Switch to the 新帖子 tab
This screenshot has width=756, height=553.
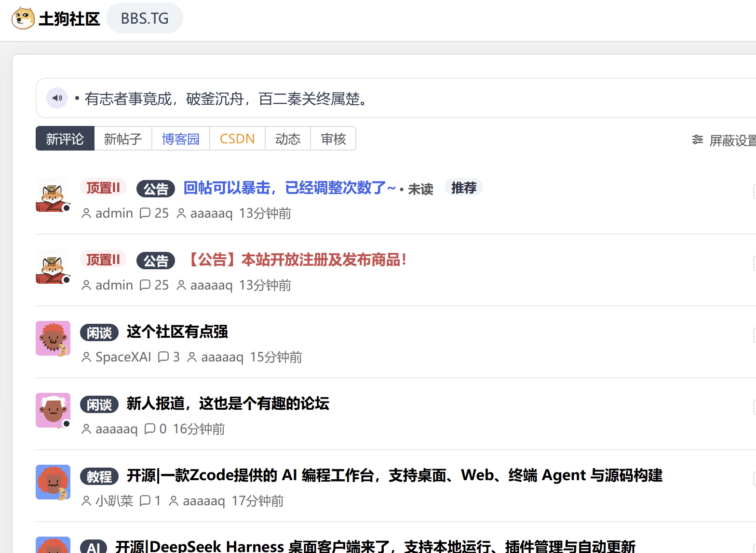click(x=123, y=139)
